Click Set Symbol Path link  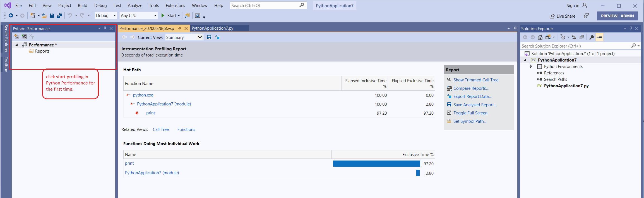click(x=470, y=121)
